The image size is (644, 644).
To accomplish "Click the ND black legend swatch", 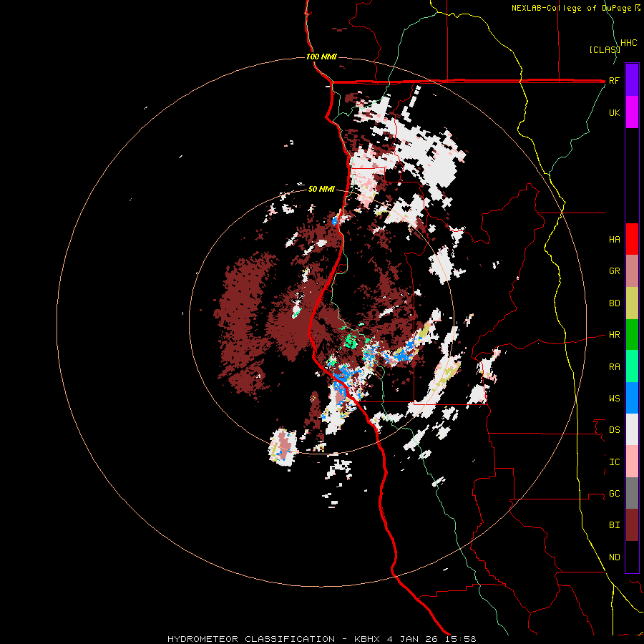I will 632,557.
